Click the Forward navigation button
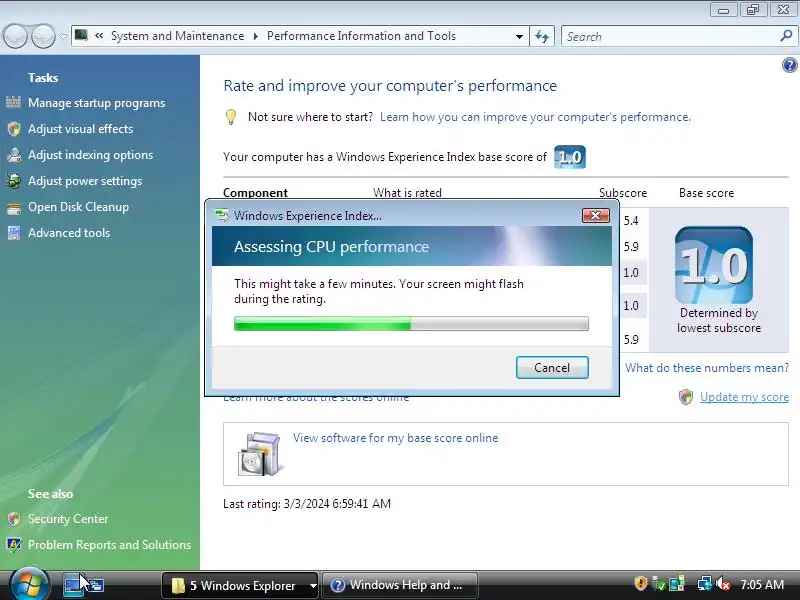 44,36
